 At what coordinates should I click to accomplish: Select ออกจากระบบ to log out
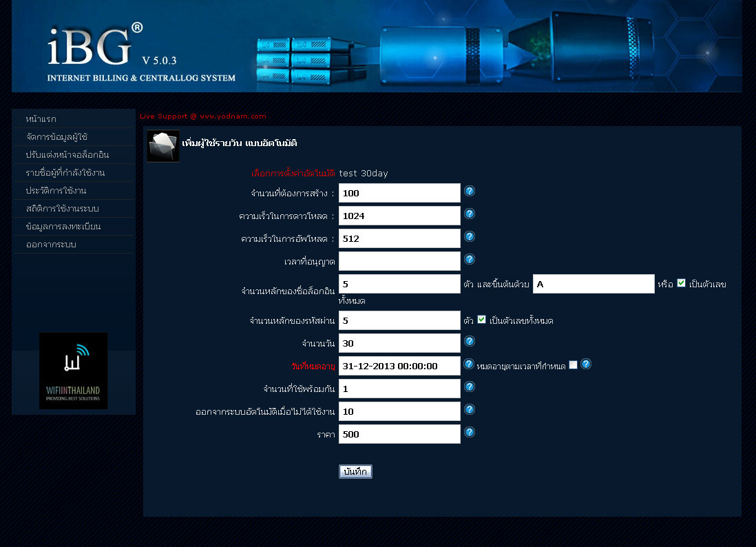click(x=73, y=244)
